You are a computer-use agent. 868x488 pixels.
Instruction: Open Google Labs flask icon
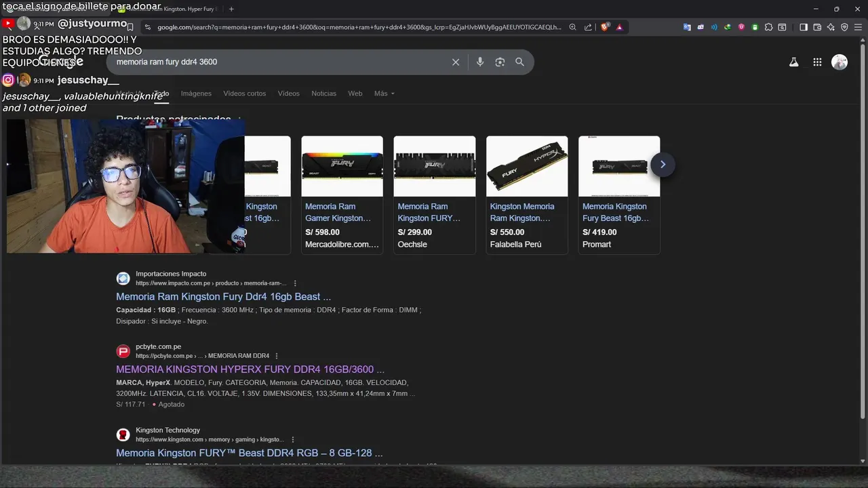(793, 62)
